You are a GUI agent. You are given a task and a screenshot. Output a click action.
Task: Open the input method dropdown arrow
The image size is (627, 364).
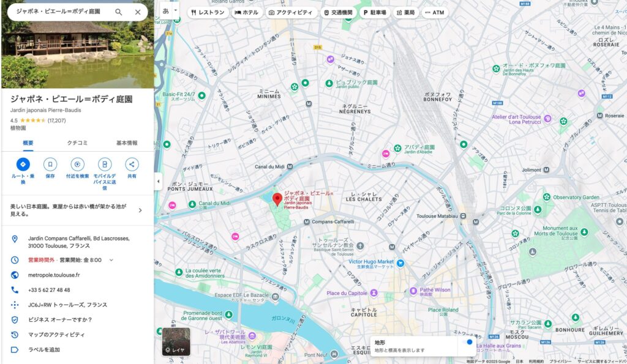point(176,11)
